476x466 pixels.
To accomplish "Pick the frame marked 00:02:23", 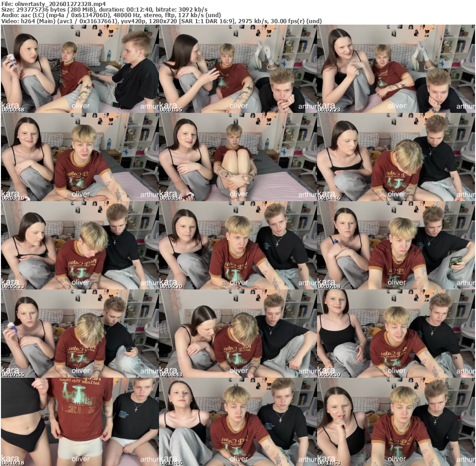I will coord(396,69).
